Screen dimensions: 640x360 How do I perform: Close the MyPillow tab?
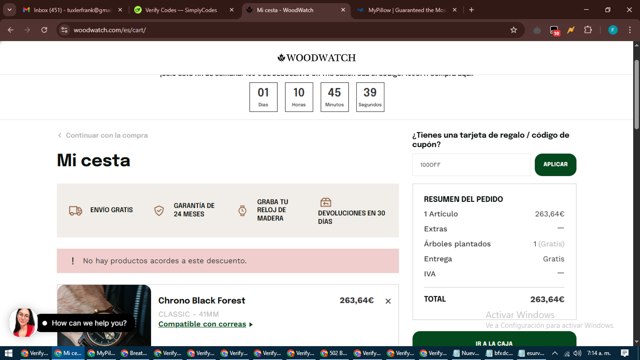pyautogui.click(x=454, y=10)
